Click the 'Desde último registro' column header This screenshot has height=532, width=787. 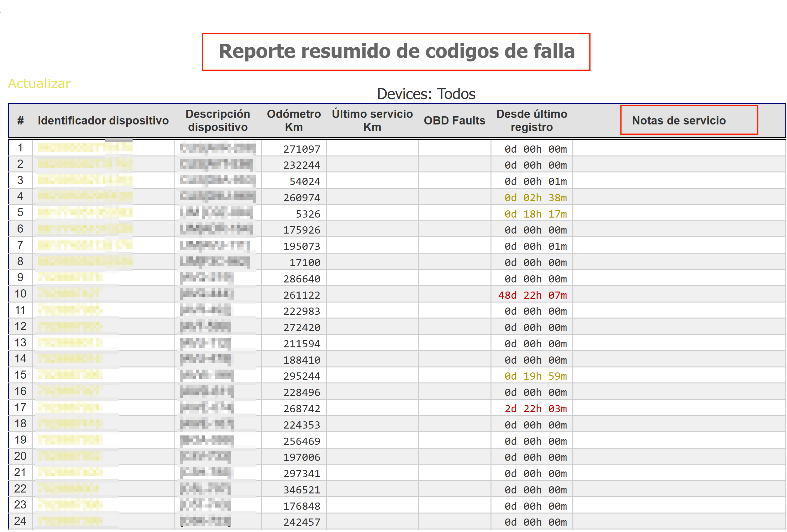pos(531,121)
